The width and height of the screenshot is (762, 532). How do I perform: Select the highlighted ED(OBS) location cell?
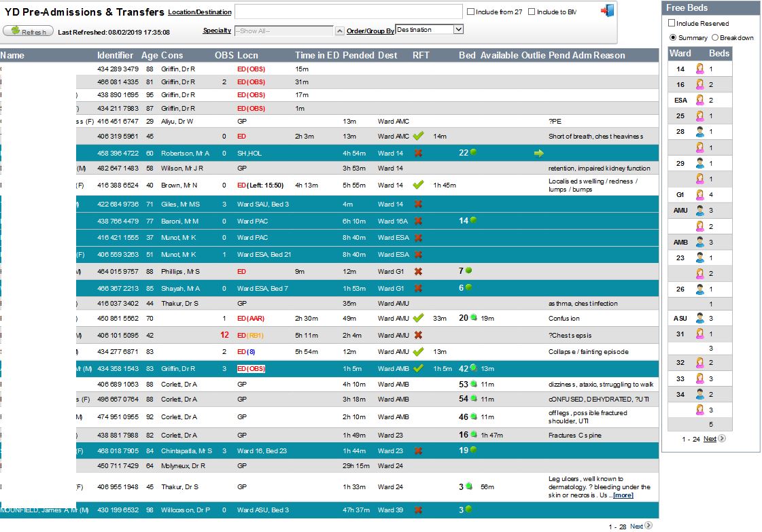tap(252, 369)
